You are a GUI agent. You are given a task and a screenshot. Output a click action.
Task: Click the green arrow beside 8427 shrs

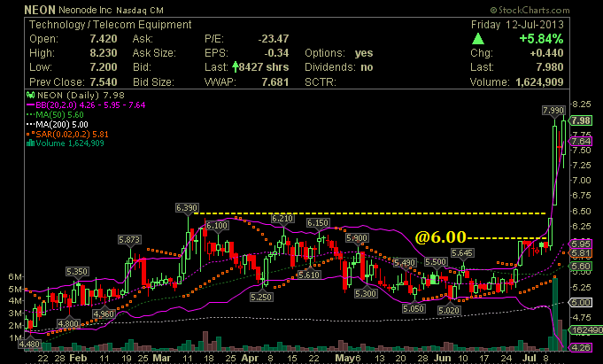[235, 67]
